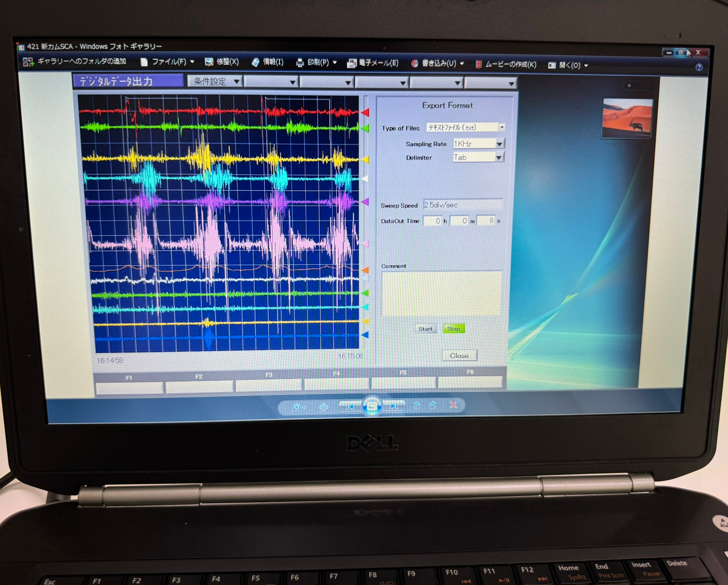This screenshot has width=728, height=585.
Task: Rotate the image clockwise
Action: click(433, 405)
